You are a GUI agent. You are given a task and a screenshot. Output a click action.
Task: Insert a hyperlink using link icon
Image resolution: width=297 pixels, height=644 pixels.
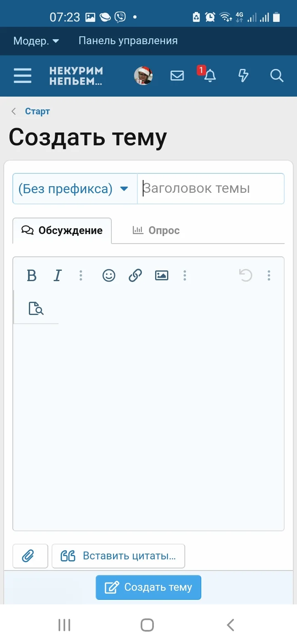pos(135,275)
